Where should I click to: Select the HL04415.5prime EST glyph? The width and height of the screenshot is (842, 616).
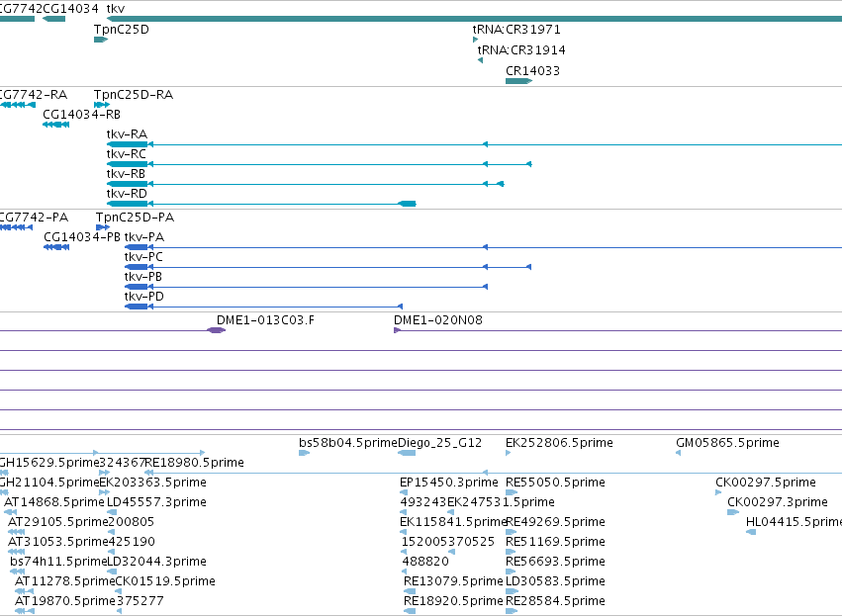[751, 532]
